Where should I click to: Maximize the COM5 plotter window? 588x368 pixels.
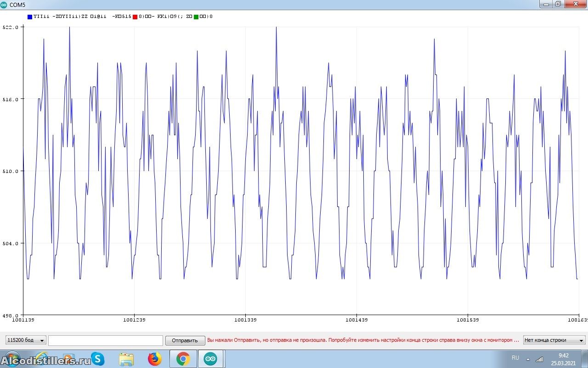pos(558,4)
